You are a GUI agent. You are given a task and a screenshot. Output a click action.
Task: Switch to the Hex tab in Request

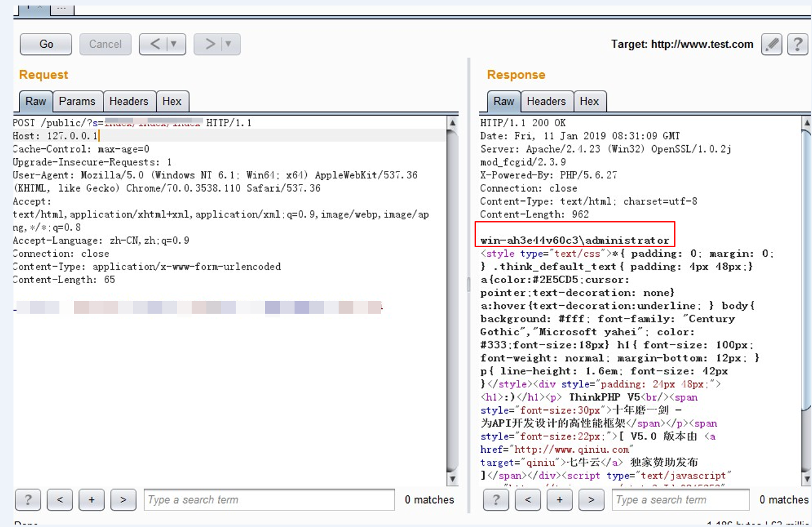(x=172, y=102)
